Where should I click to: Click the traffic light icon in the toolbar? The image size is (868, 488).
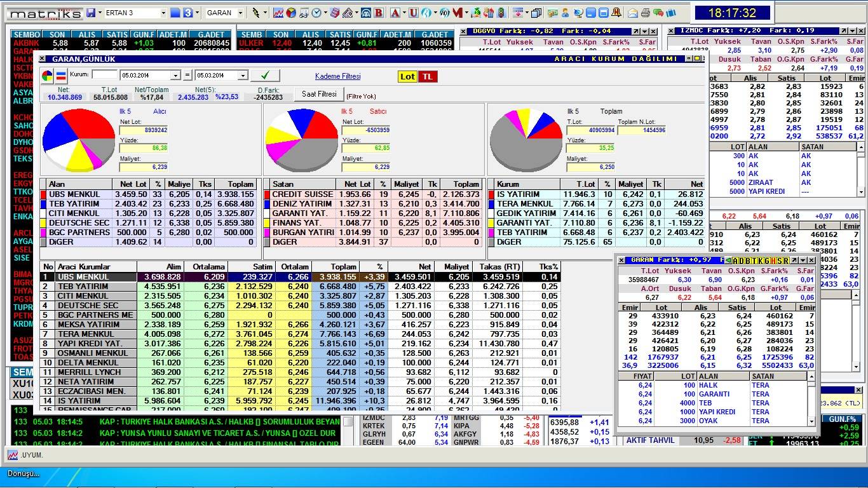click(501, 13)
